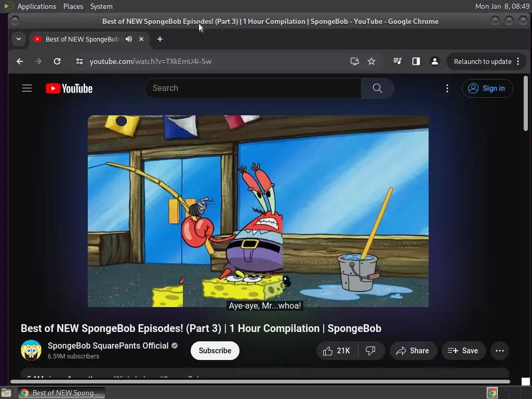Go to the YouTube home logo
Screen dimensions: 532x399
(x=69, y=88)
